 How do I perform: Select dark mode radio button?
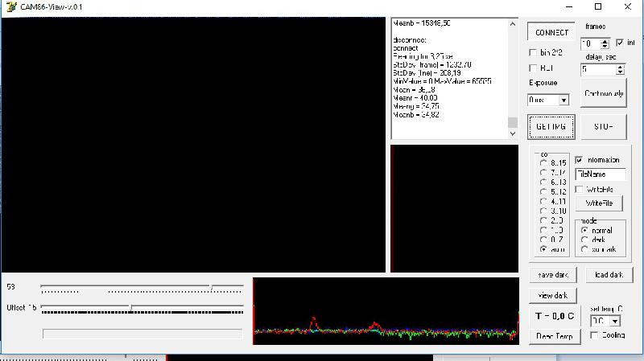pos(584,240)
